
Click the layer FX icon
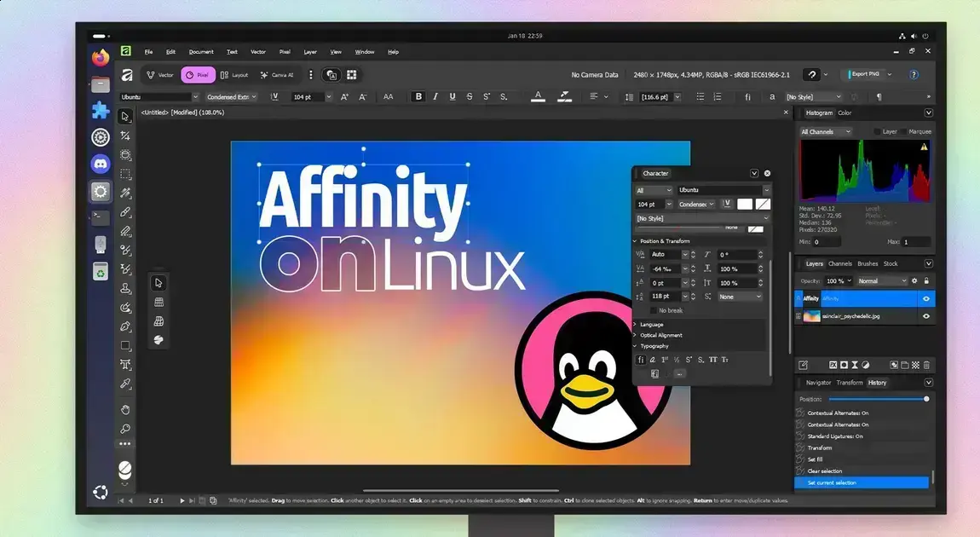[x=833, y=365]
